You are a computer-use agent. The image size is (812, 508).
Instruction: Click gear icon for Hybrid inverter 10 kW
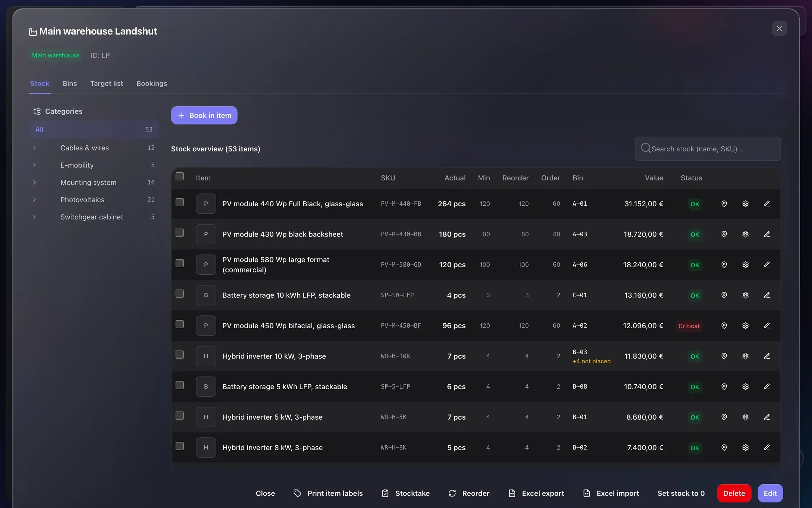745,356
